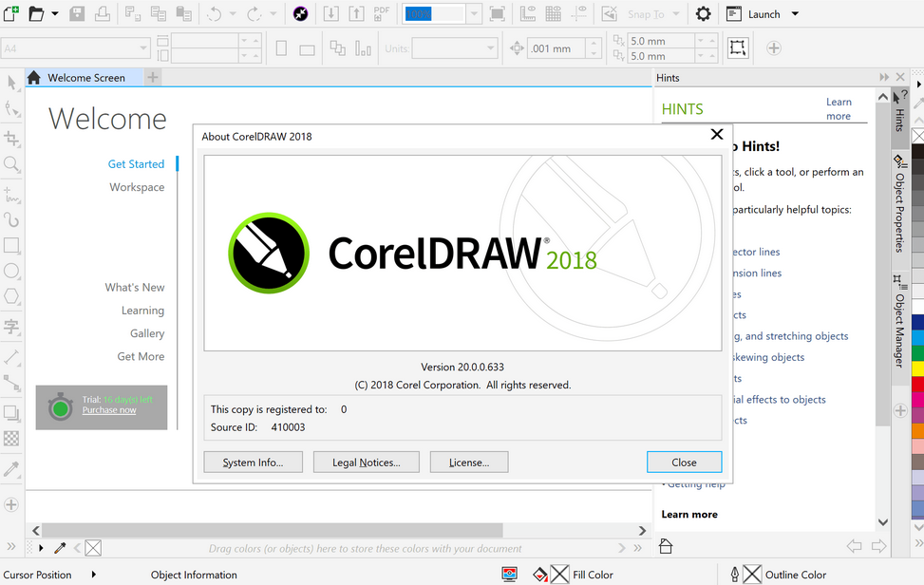Open the Undo history dropdown arrow
This screenshot has width=924, height=585.
[x=233, y=14]
